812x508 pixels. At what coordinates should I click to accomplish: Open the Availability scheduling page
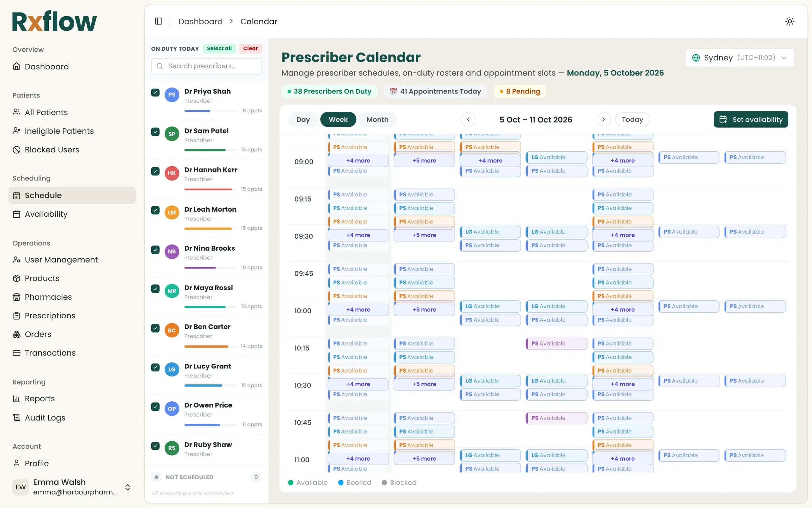pyautogui.click(x=72, y=214)
